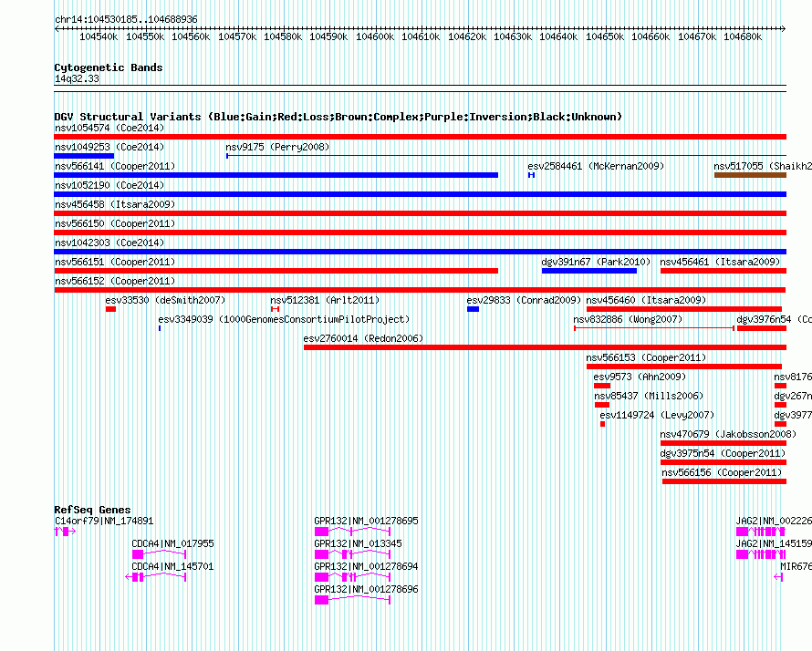The width and height of the screenshot is (812, 651).
Task: Open nsv85437 (Mills2006) variant label
Action: (x=649, y=396)
